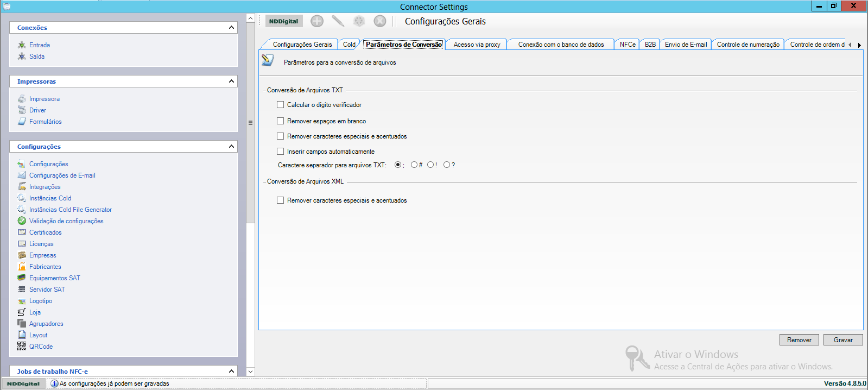Click the Configurações de E-mail envelope icon

coord(22,175)
